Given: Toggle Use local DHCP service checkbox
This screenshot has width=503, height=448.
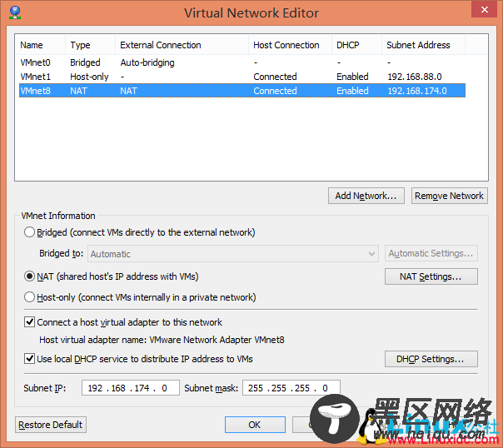Looking at the screenshot, I should tap(29, 359).
